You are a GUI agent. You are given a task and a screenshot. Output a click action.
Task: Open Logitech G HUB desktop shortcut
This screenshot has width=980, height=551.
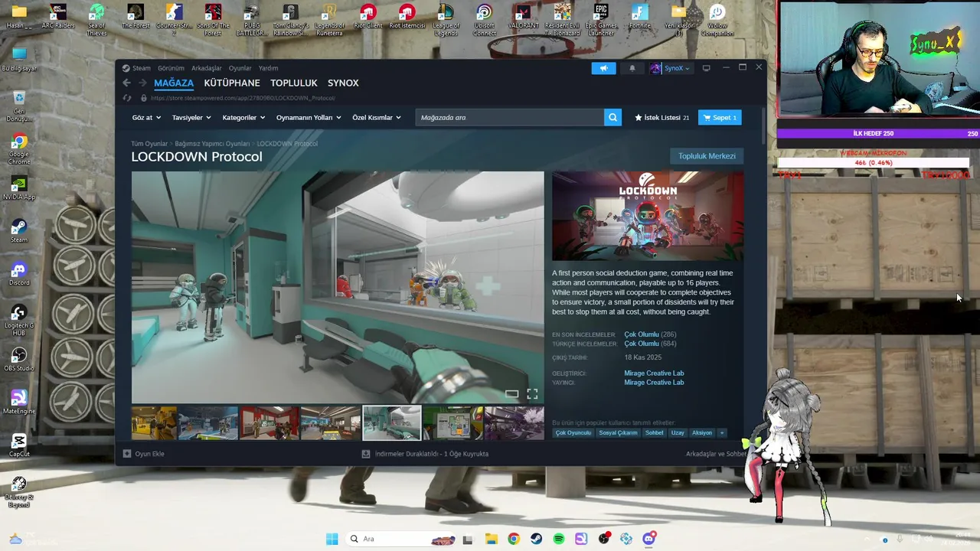tap(19, 320)
